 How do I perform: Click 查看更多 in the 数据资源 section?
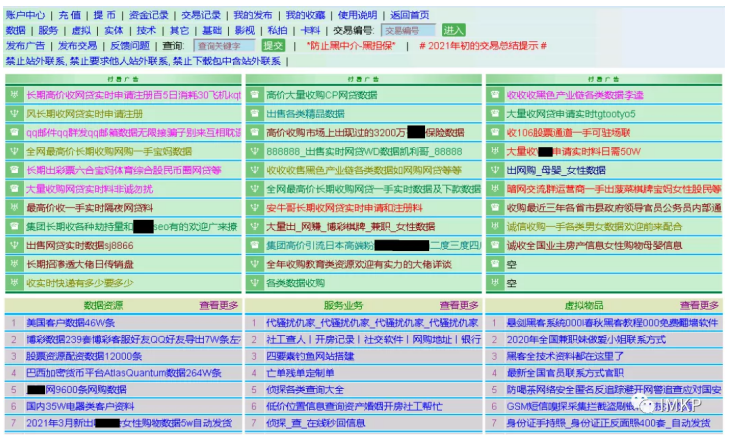click(219, 305)
